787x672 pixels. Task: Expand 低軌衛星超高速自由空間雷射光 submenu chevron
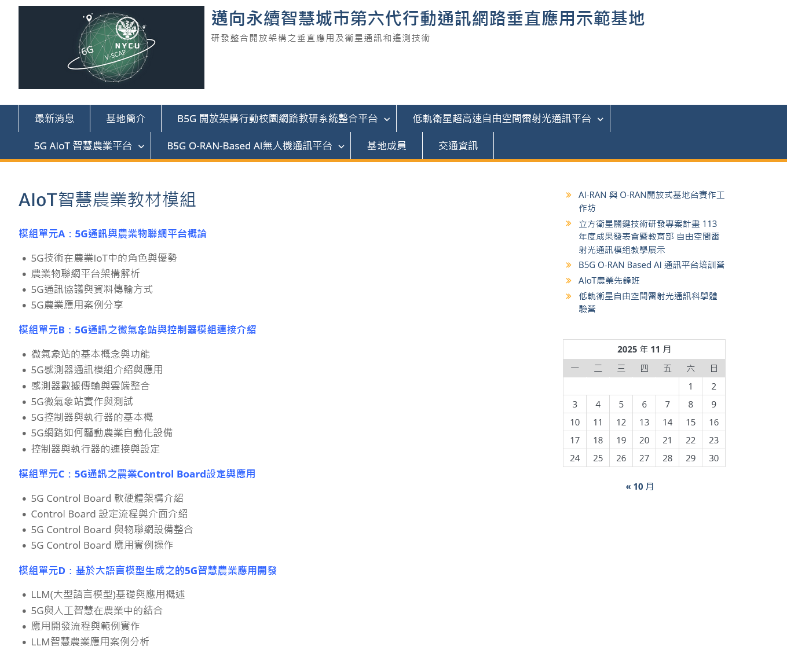tap(601, 119)
